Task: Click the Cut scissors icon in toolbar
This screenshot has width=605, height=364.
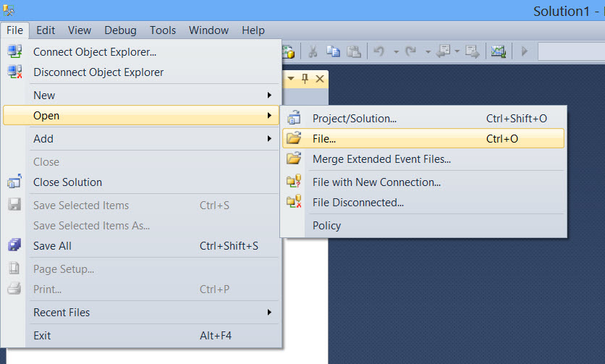Action: pyautogui.click(x=313, y=51)
